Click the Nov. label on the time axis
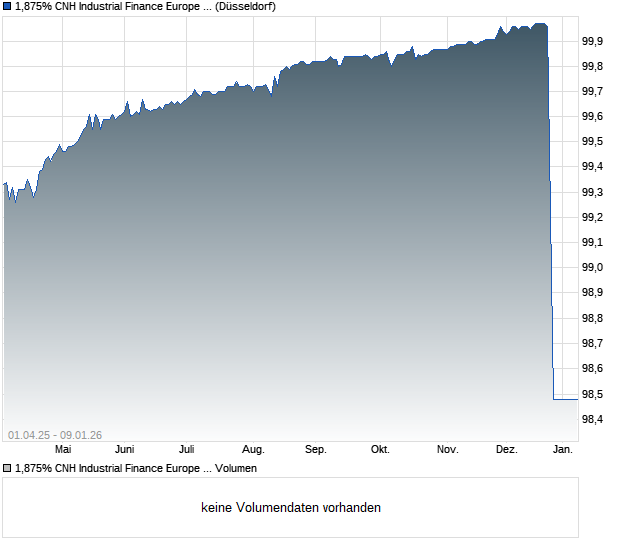 [446, 450]
